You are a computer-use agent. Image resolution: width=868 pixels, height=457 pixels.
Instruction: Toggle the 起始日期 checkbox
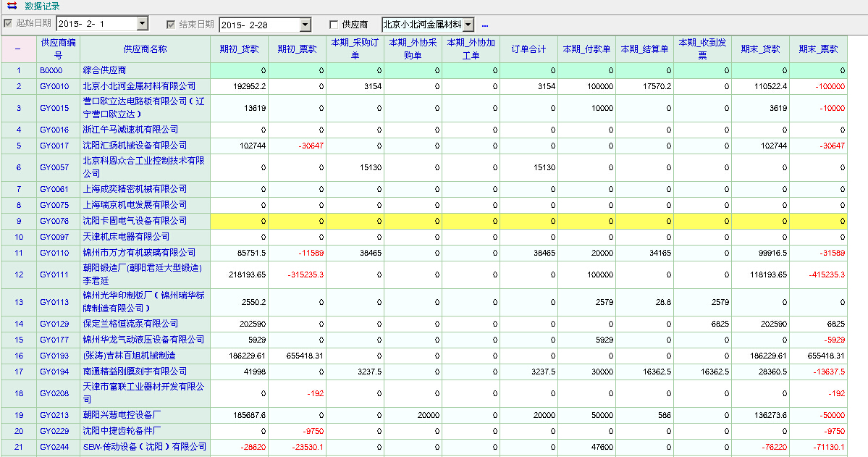(x=8, y=24)
